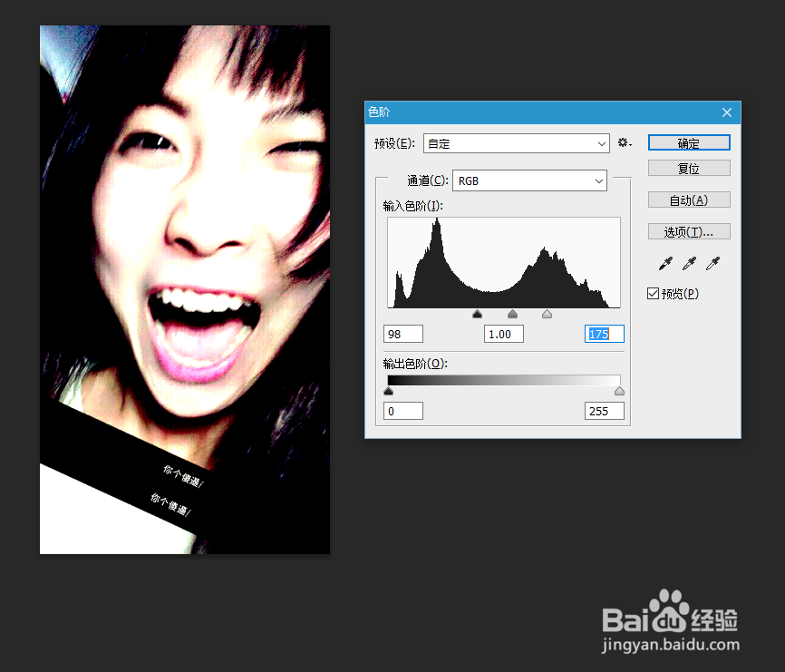This screenshot has width=785, height=672.
Task: Toggle the 预览 preview checkbox
Action: (x=653, y=294)
